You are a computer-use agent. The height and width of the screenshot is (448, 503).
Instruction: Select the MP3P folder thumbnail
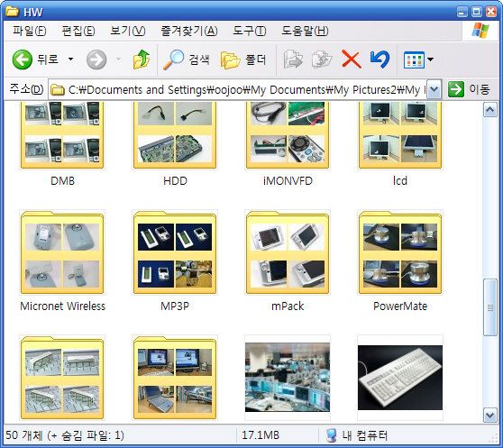pyautogui.click(x=175, y=252)
